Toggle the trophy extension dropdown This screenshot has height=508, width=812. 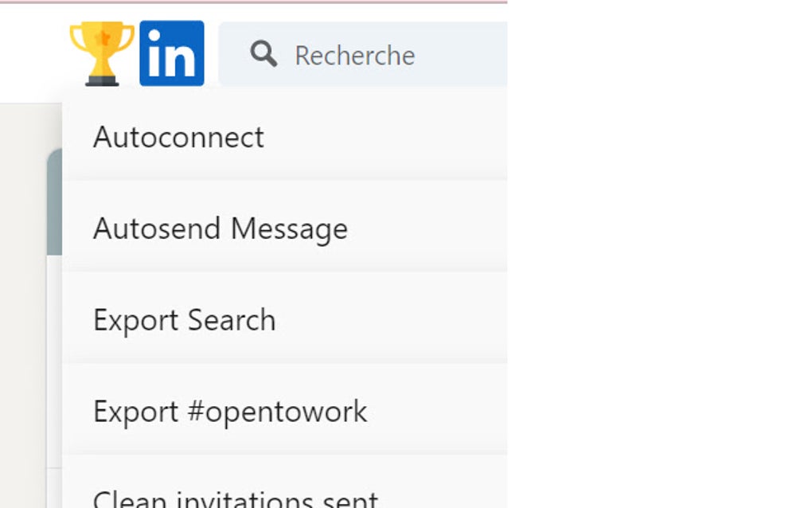[102, 53]
